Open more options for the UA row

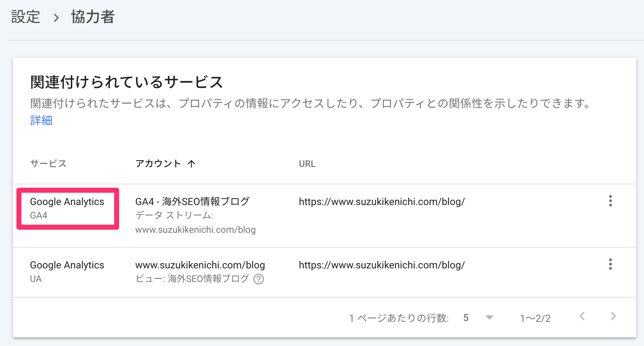point(611,264)
